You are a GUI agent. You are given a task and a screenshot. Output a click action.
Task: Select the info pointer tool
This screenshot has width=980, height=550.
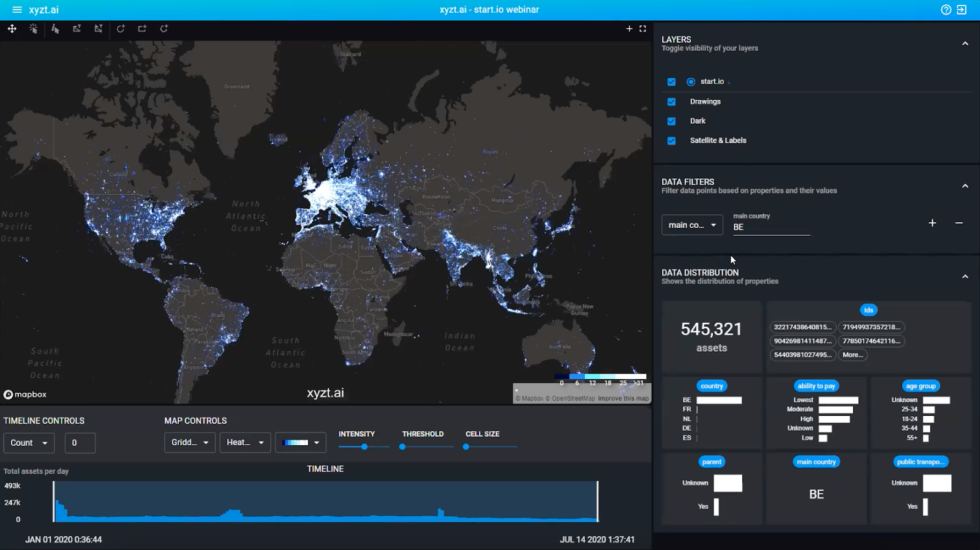click(x=55, y=29)
